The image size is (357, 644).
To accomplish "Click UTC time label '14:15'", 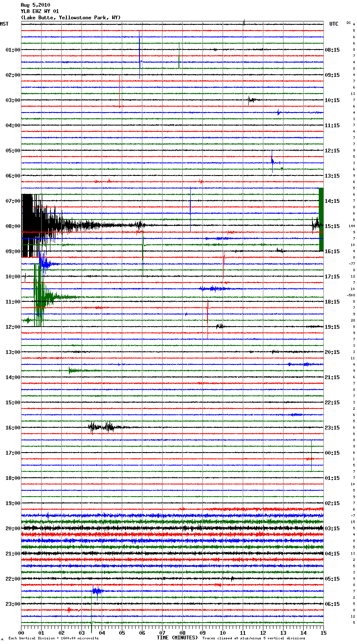I will (x=332, y=201).
